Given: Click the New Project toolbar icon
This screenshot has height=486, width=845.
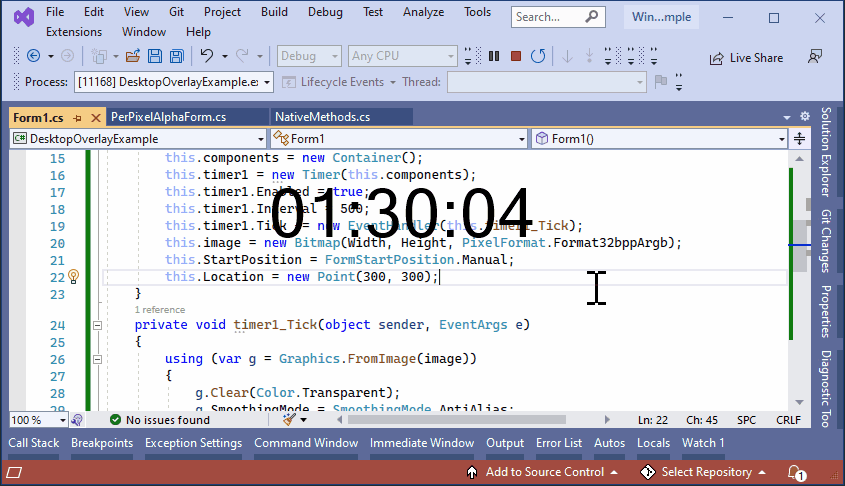Looking at the screenshot, I should (99, 55).
